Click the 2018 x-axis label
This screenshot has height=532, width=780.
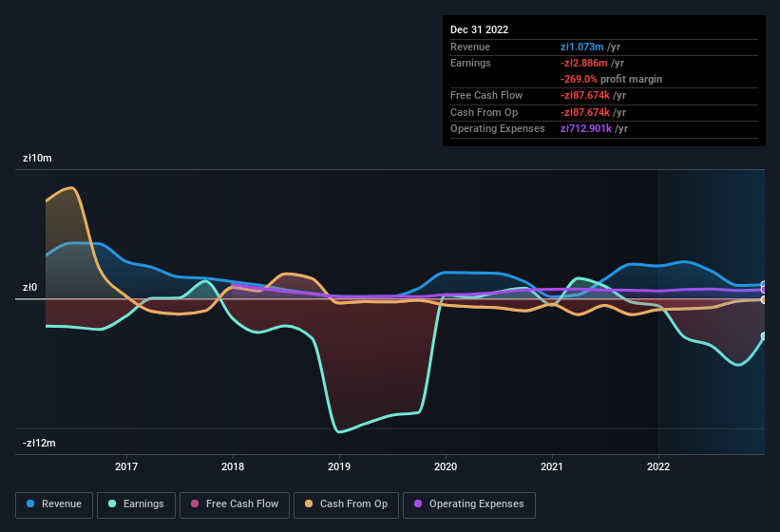pos(233,466)
